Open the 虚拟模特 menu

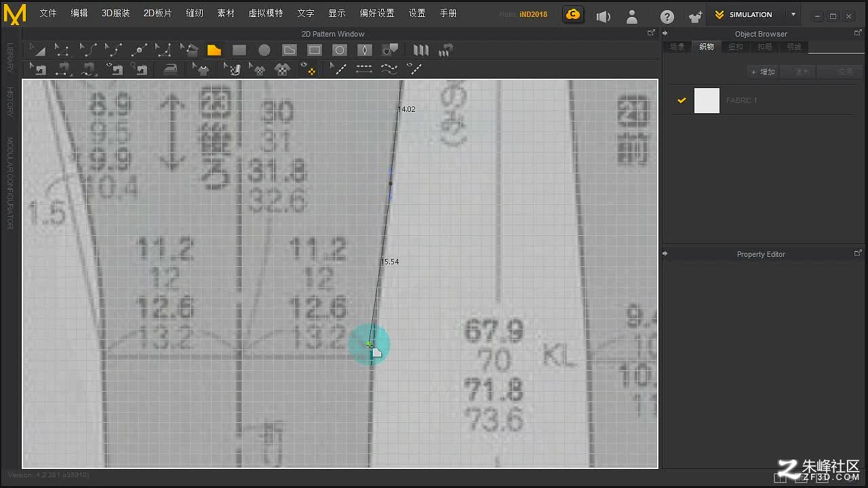266,13
